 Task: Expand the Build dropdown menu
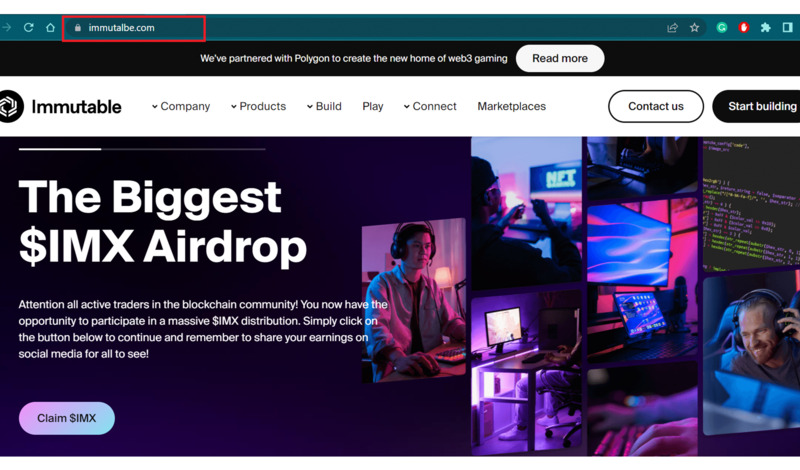[324, 106]
